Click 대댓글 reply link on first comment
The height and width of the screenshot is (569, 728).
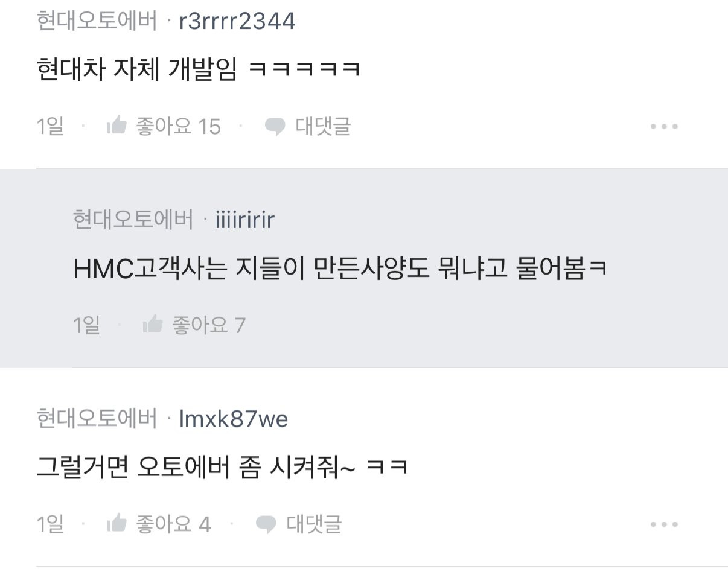pyautogui.click(x=323, y=126)
